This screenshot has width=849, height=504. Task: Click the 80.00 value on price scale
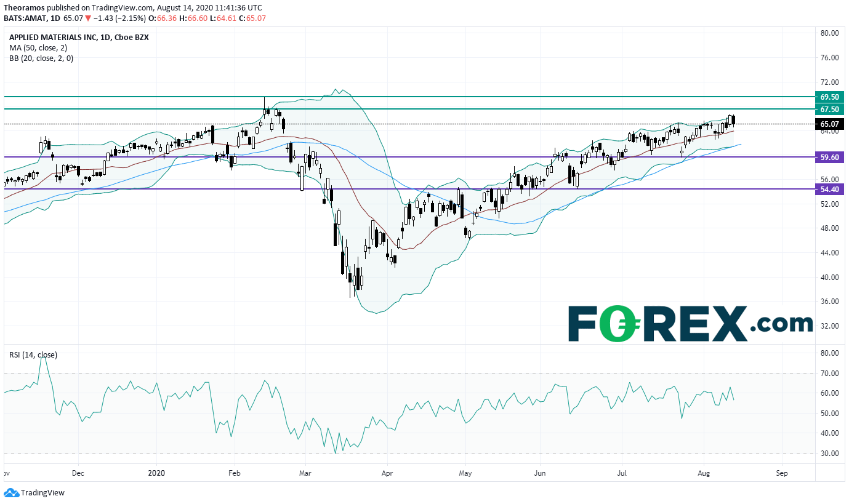829,33
